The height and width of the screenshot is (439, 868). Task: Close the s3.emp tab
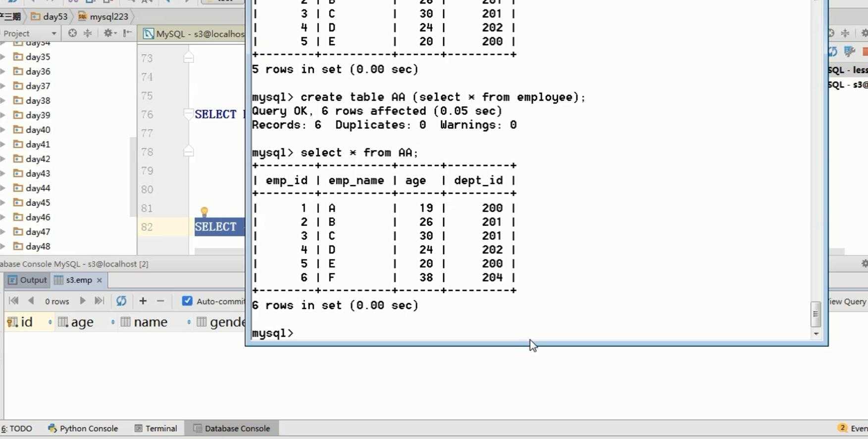pos(100,280)
